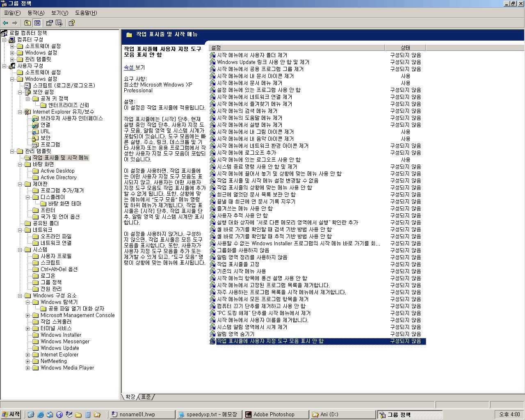Image resolution: width=525 pixels, height=420 pixels.
Task: Collapse the 제어판 tree node
Action: pyautogui.click(x=20, y=184)
